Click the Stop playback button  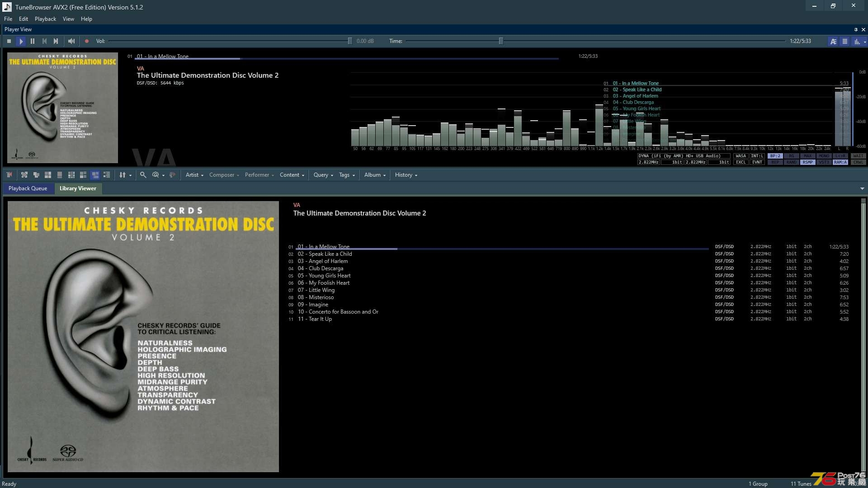9,41
